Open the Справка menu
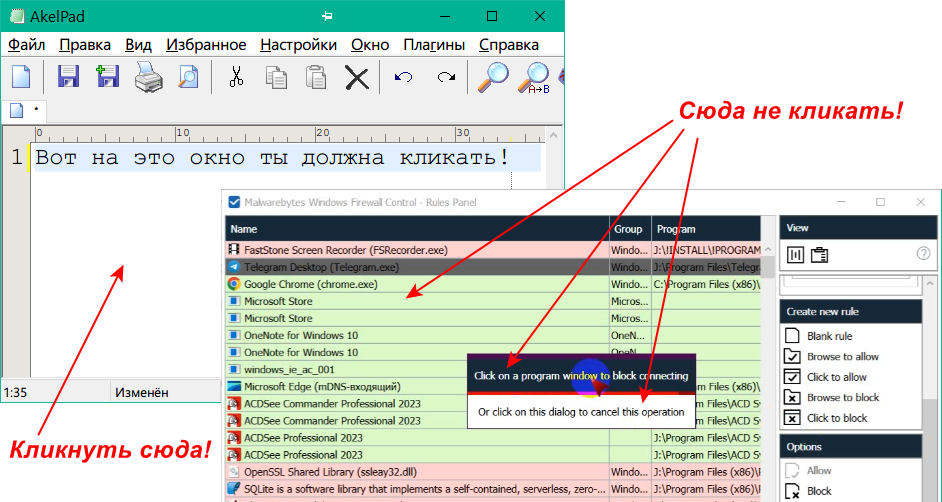The image size is (942, 502). 509,45
